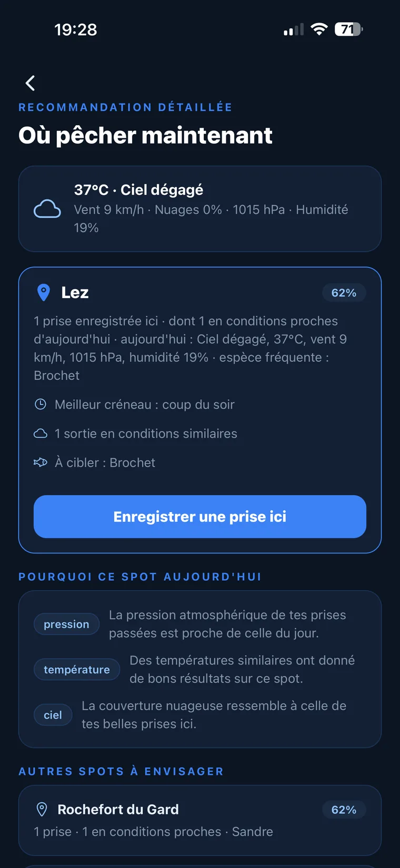Image resolution: width=400 pixels, height=868 pixels.
Task: Click the fish icon next to À cibler
Action: [x=41, y=462]
